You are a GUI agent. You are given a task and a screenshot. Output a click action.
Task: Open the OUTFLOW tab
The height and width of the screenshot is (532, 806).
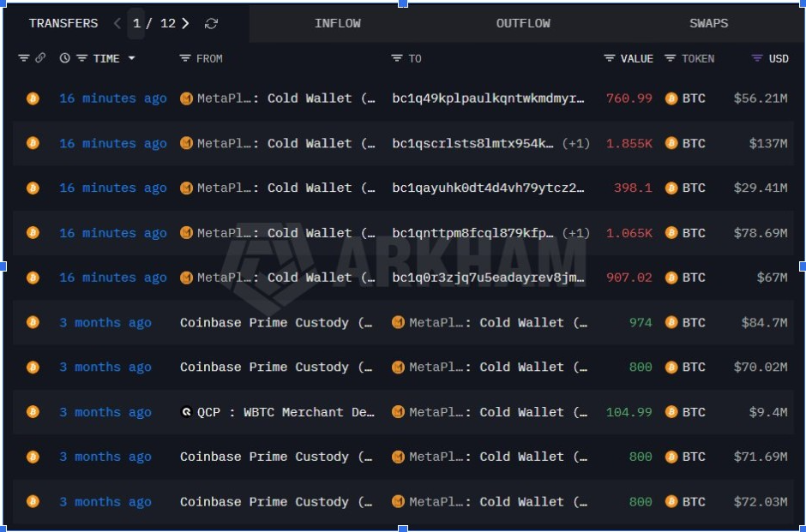(x=523, y=24)
